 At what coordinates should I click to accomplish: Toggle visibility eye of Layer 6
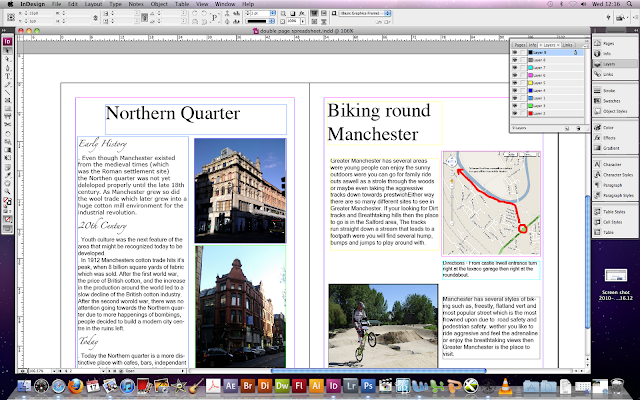[515, 76]
